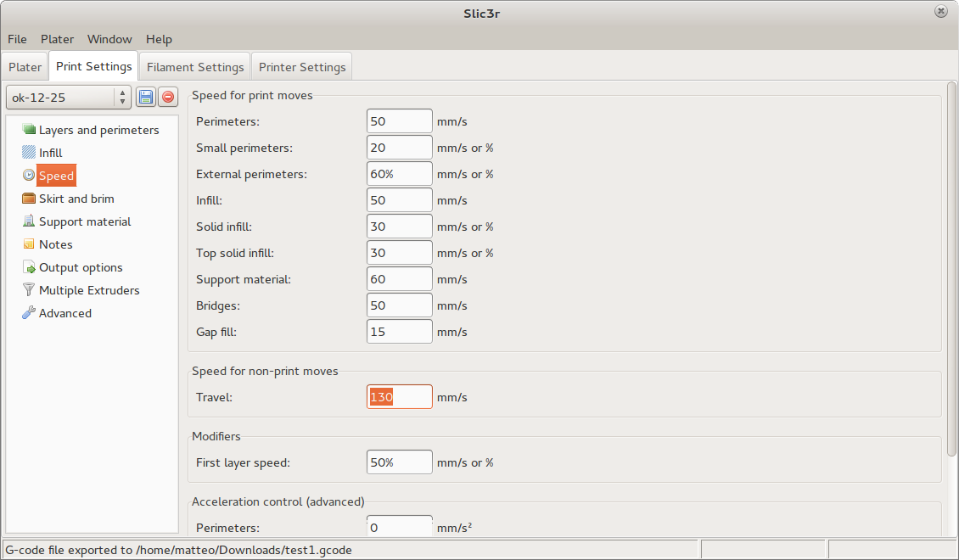Image resolution: width=959 pixels, height=560 pixels.
Task: Click the preset selector spinner arrows
Action: tap(122, 98)
